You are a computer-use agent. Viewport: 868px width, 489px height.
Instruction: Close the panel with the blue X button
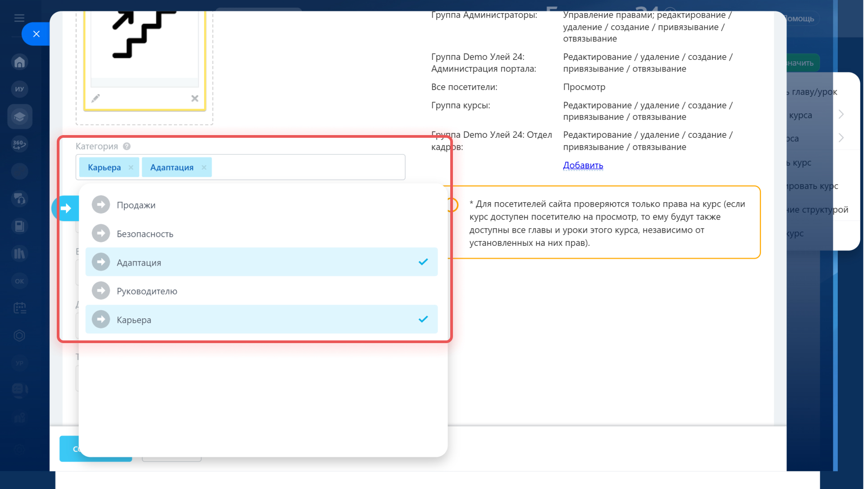37,34
